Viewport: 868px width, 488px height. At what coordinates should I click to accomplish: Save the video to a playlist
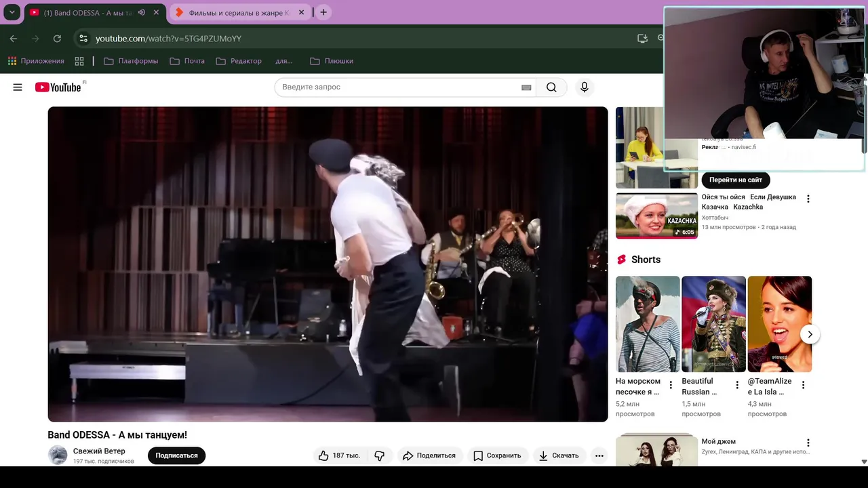tap(497, 455)
